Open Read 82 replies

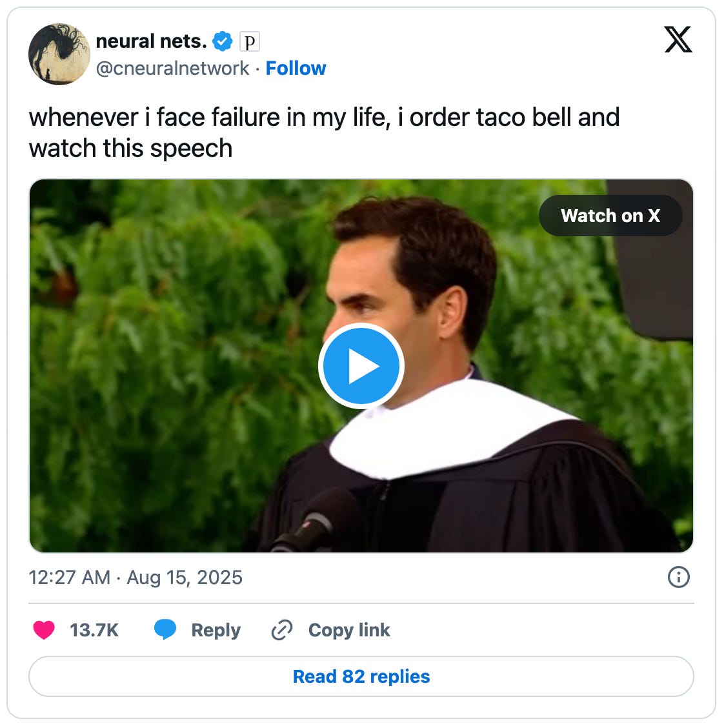[361, 676]
